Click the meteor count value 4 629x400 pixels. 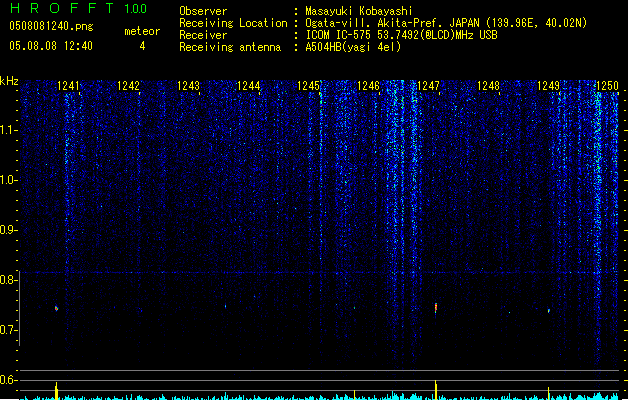pyautogui.click(x=142, y=46)
